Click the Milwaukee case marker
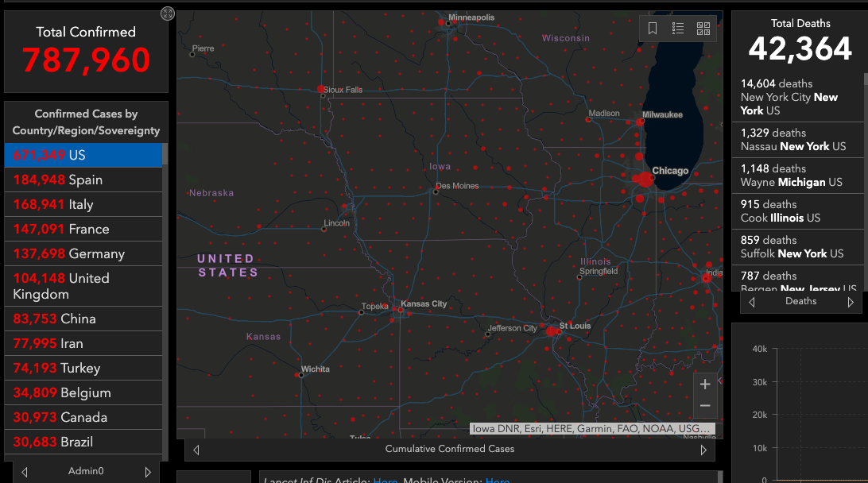Image resolution: width=868 pixels, height=483 pixels. click(640, 122)
